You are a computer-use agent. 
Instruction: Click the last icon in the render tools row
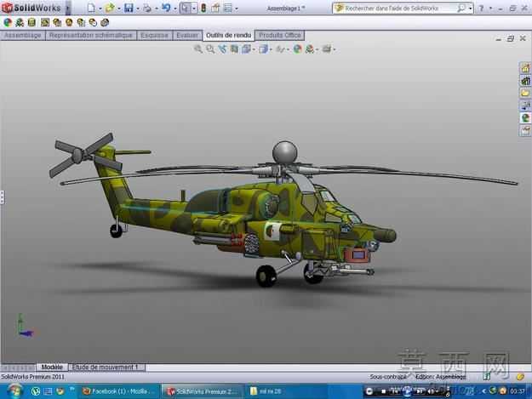pyautogui.click(x=105, y=23)
